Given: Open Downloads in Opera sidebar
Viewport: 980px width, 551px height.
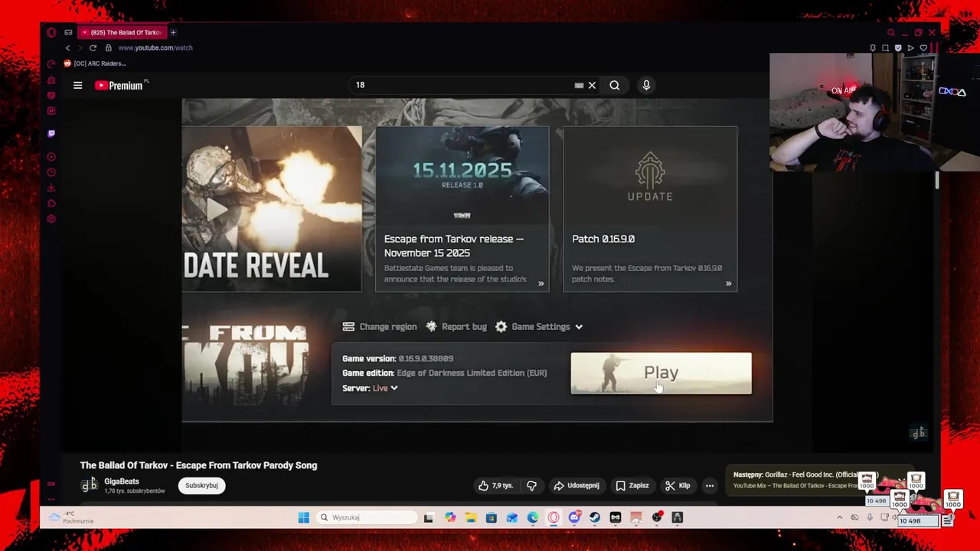Looking at the screenshot, I should 51,187.
